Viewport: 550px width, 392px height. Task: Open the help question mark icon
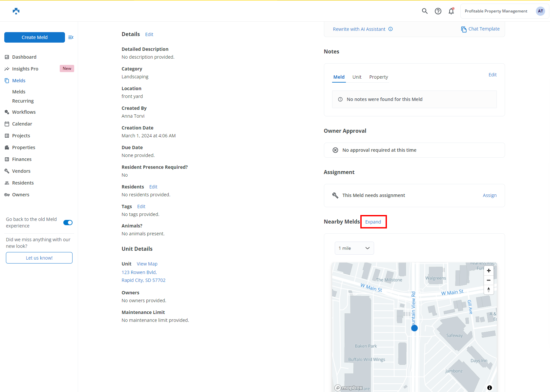(x=438, y=11)
